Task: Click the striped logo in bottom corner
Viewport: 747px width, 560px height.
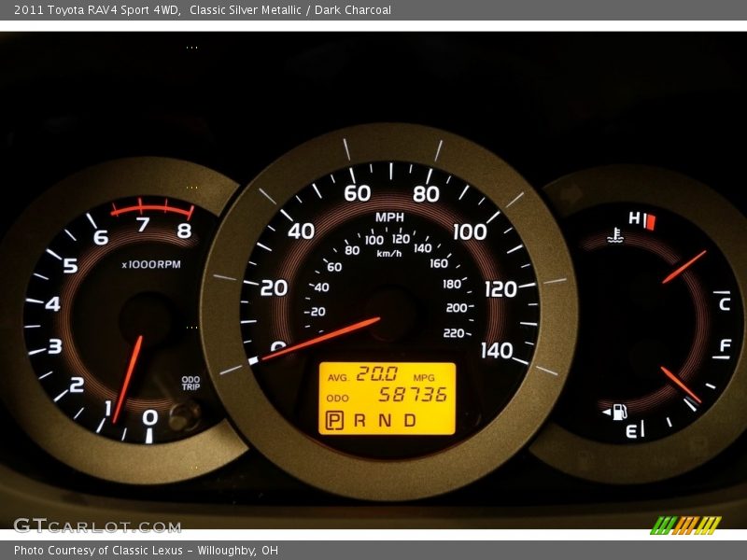Action: pyautogui.click(x=685, y=525)
